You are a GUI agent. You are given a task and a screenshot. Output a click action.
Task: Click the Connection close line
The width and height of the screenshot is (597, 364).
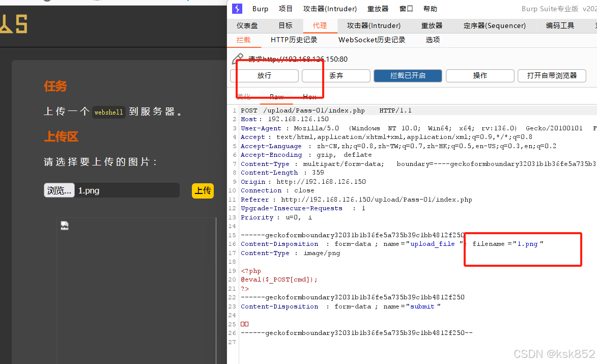tap(277, 190)
